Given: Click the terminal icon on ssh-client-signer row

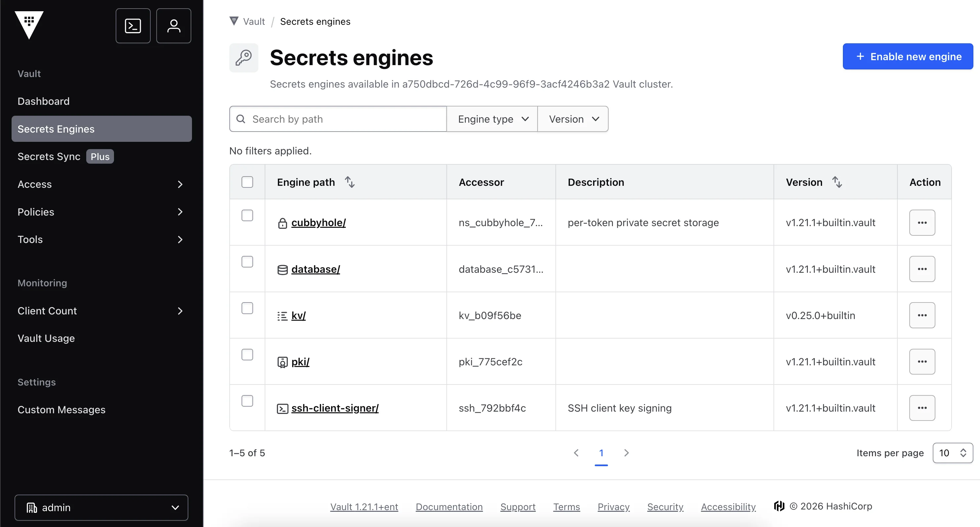Looking at the screenshot, I should click(282, 408).
